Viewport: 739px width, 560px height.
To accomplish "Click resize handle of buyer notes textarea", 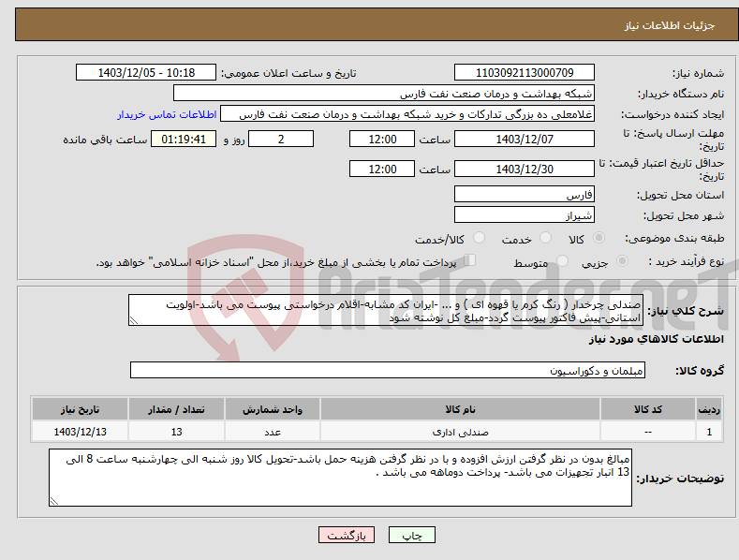I will click(54, 501).
